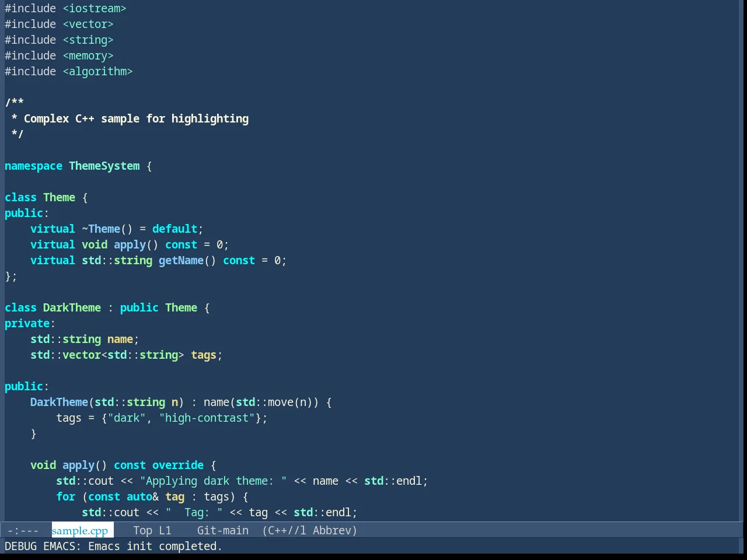Image resolution: width=747 pixels, height=560 pixels.
Task: Click Git-main version control indicator
Action: click(223, 531)
